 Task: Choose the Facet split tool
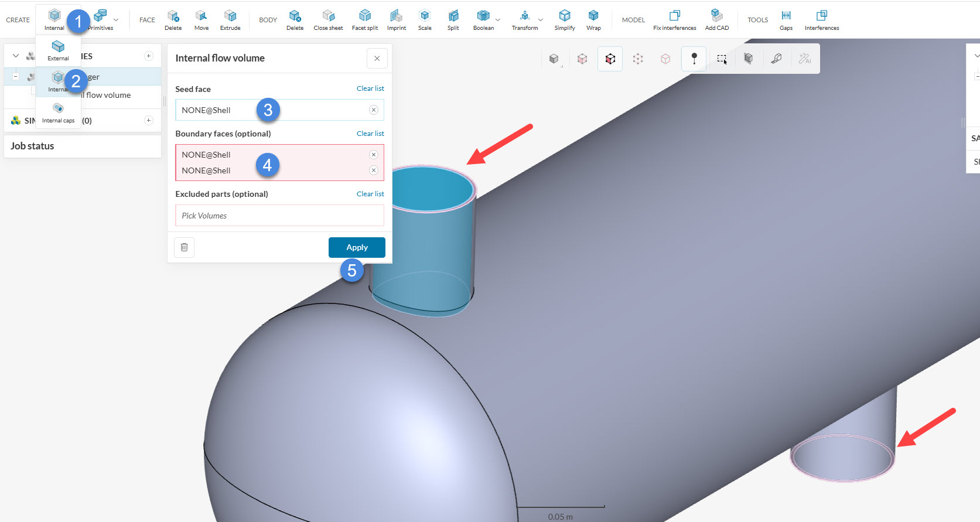pos(364,19)
